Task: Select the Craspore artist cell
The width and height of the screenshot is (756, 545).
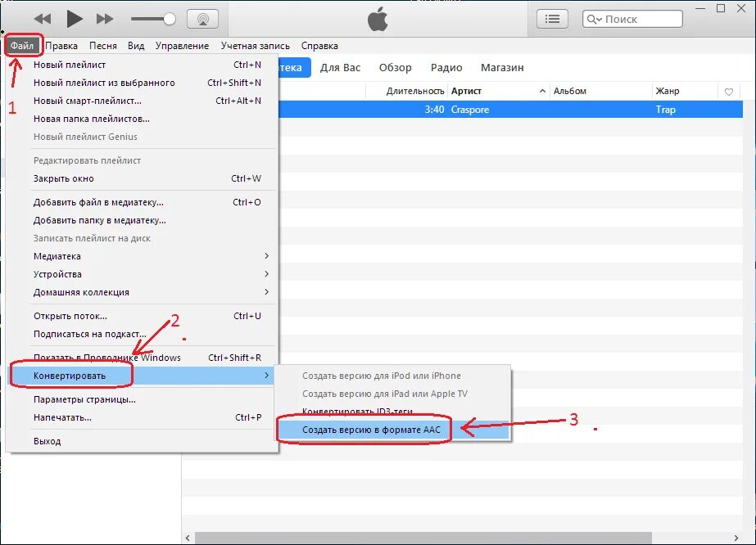Action: coord(469,110)
